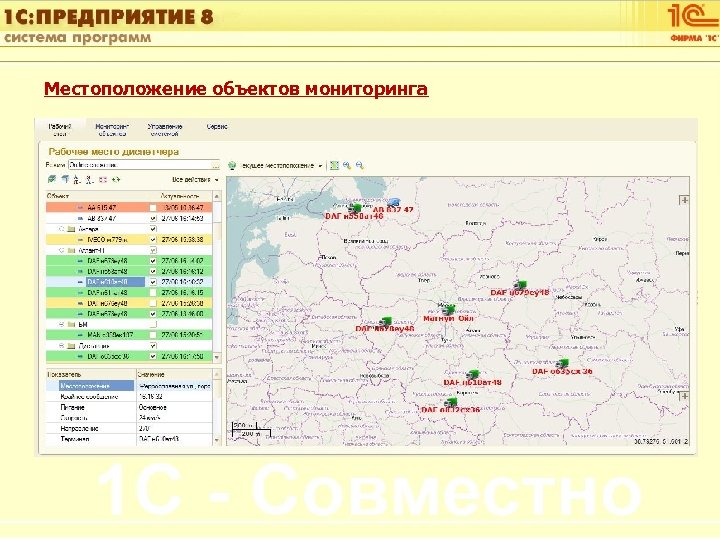Sort the object list descending
The height and width of the screenshot is (540, 720).
pyautogui.click(x=90, y=180)
